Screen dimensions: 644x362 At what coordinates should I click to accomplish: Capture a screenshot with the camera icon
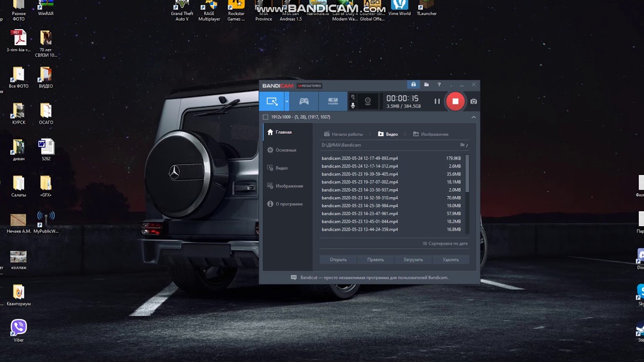point(473,101)
